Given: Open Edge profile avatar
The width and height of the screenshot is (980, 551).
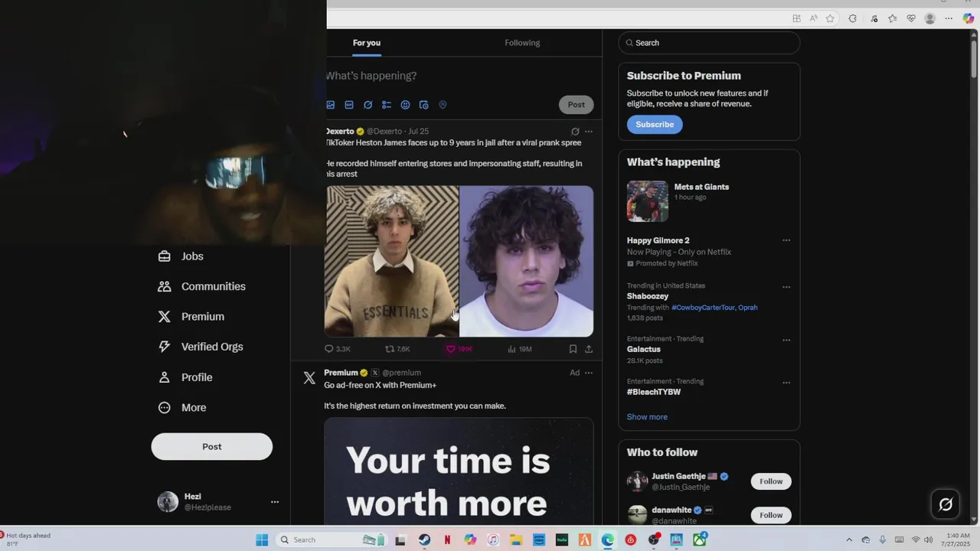Looking at the screenshot, I should pos(930,18).
